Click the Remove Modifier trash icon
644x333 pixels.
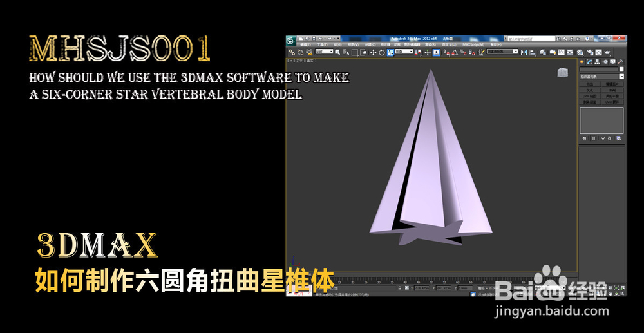click(609, 138)
